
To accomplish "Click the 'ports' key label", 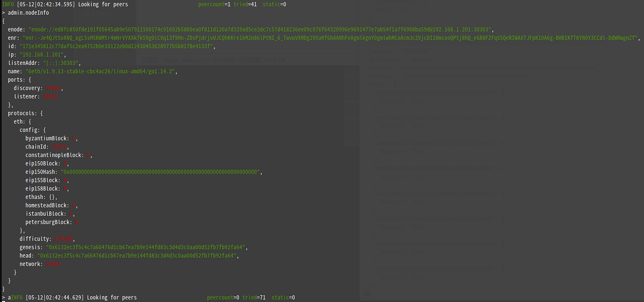I will (15, 80).
